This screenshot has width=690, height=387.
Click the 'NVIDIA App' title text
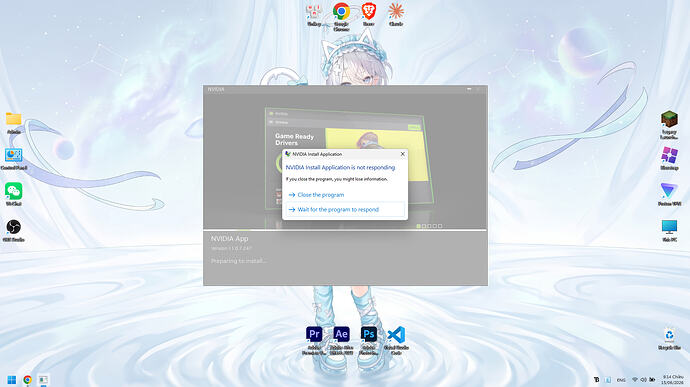pyautogui.click(x=229, y=239)
